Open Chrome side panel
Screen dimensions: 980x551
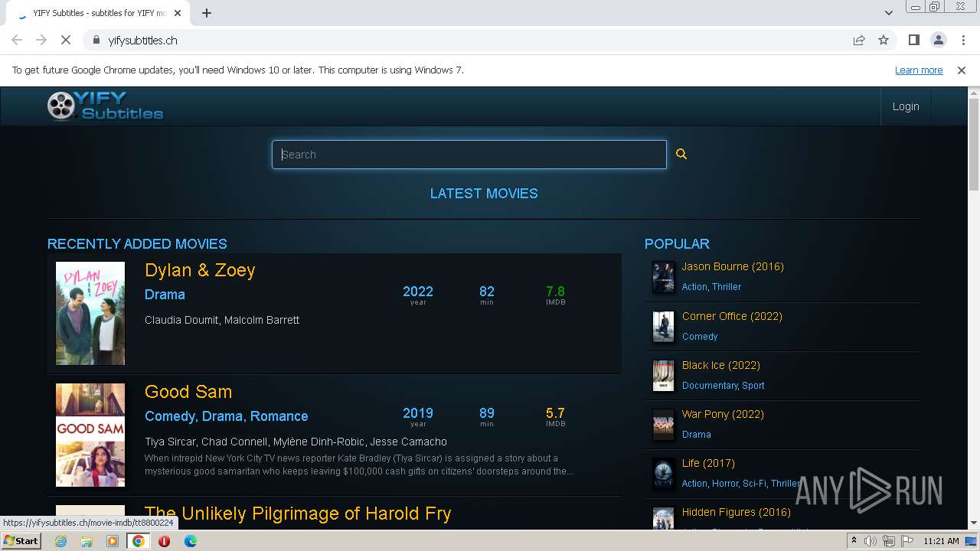click(913, 40)
